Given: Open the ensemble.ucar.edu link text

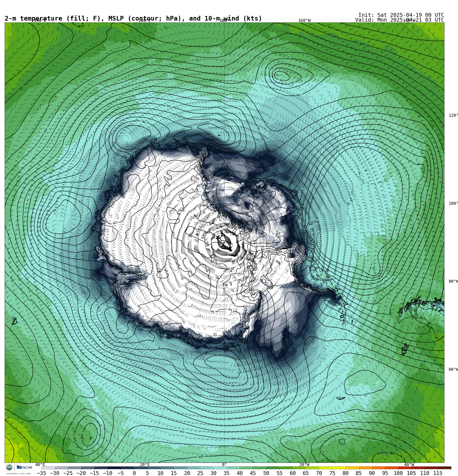Looking at the screenshot, I should pos(19,474).
